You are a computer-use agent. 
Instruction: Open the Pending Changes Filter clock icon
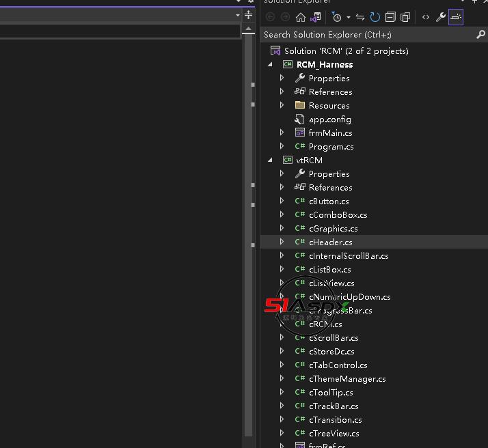click(x=336, y=17)
